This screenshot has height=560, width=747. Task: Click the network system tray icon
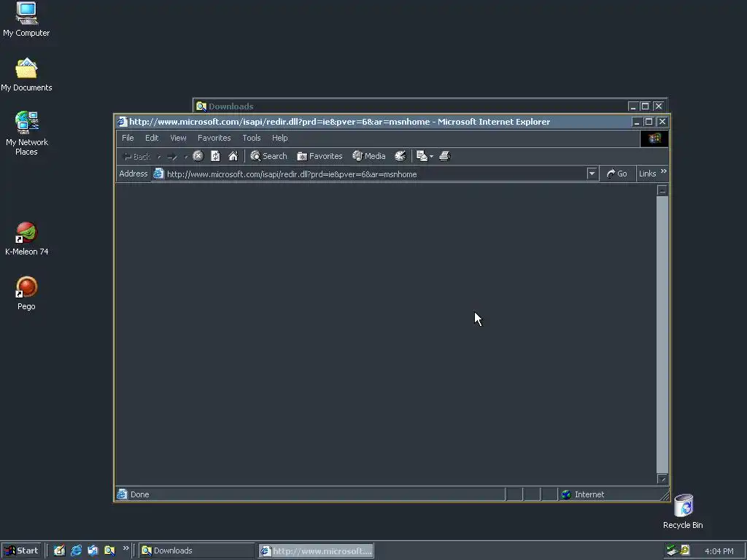(x=672, y=551)
